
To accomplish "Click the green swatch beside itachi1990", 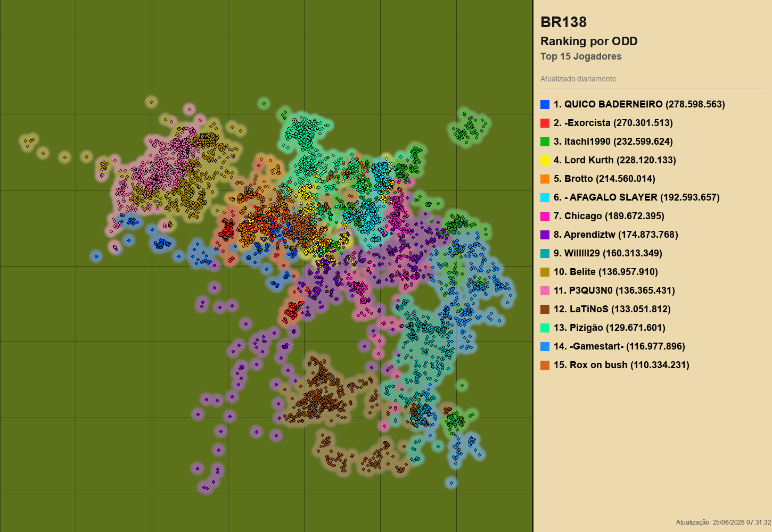I will [x=545, y=142].
